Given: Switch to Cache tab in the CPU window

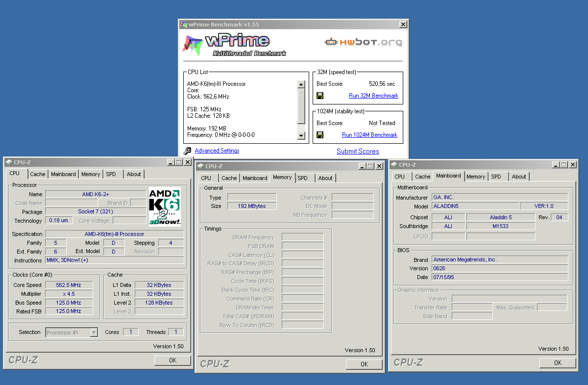Looking at the screenshot, I should tap(37, 174).
